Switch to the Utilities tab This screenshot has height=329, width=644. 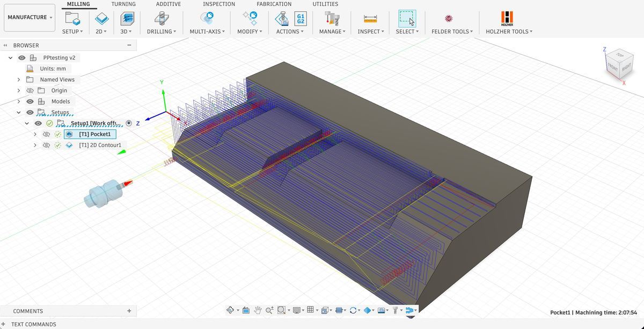pos(325,4)
